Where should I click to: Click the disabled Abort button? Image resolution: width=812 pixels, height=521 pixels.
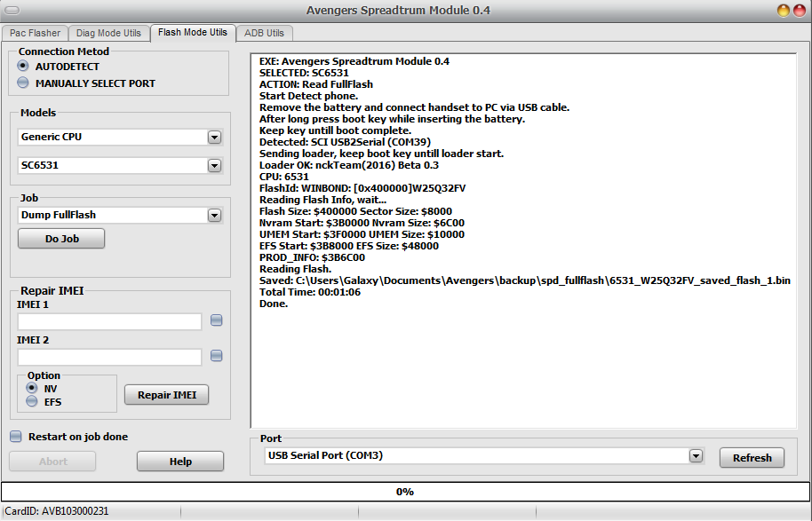click(52, 462)
